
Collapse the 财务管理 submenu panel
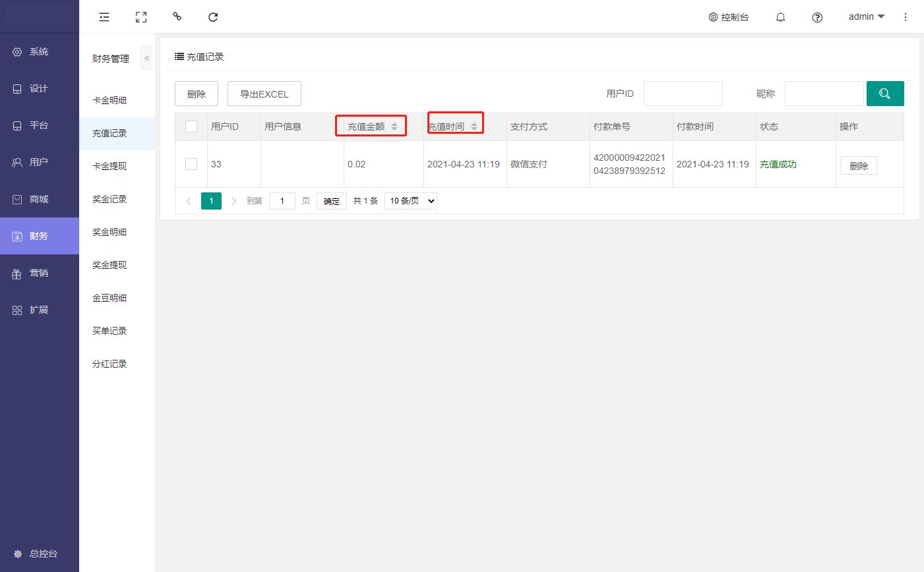tap(147, 59)
